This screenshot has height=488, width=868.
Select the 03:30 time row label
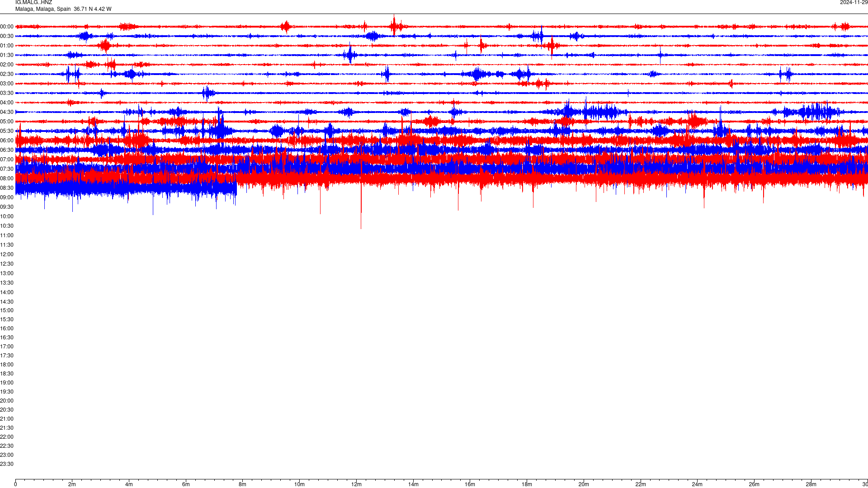(x=7, y=93)
